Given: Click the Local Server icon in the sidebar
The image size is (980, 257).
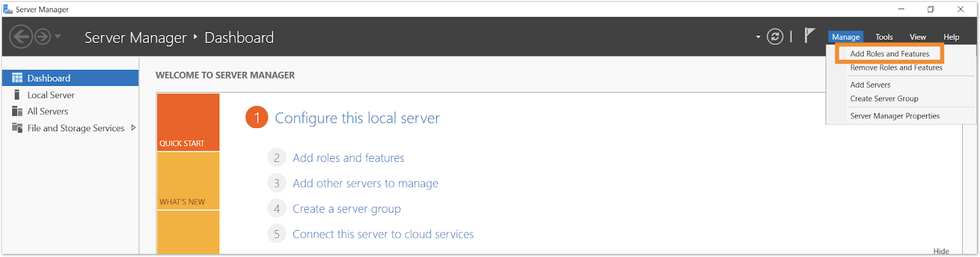Looking at the screenshot, I should (17, 94).
